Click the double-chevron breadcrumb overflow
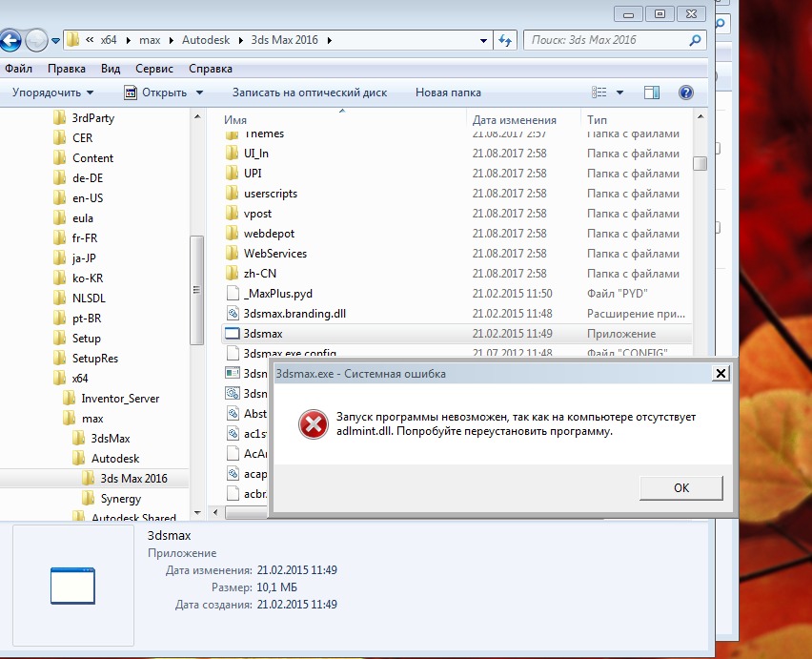Image resolution: width=812 pixels, height=659 pixels. [90, 40]
